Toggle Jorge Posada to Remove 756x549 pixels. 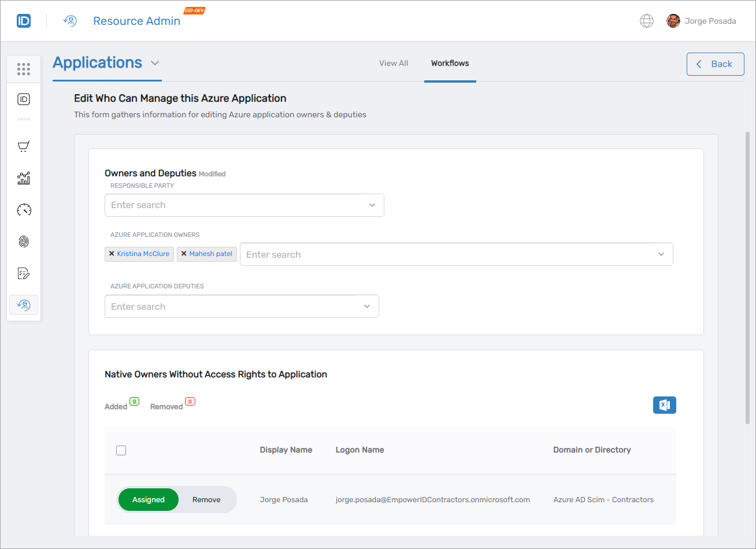(206, 500)
